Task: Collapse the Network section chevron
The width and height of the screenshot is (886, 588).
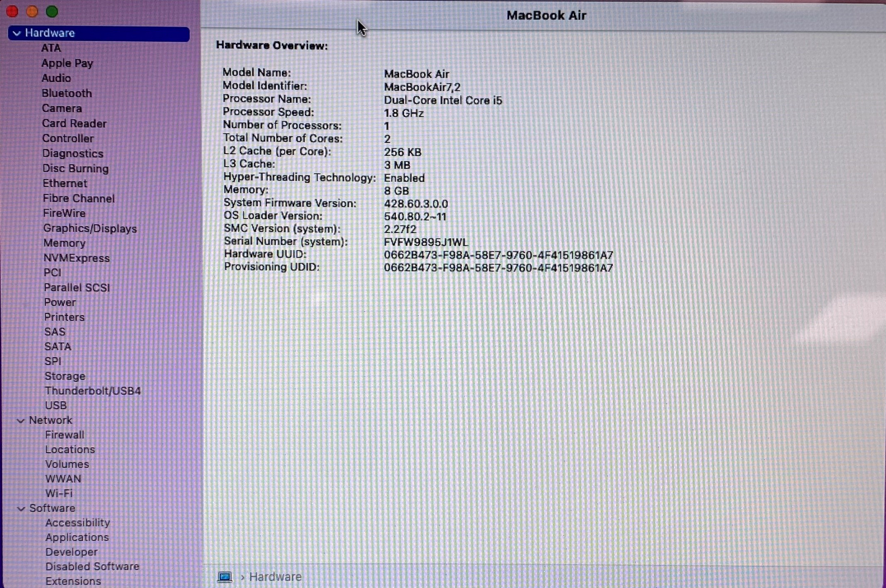Action: click(20, 421)
